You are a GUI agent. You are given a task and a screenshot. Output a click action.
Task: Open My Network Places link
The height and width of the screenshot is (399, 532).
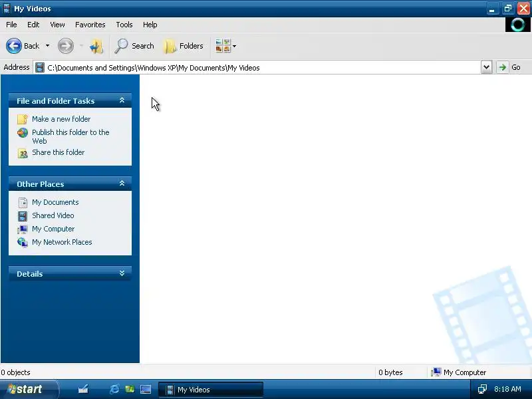tap(62, 242)
